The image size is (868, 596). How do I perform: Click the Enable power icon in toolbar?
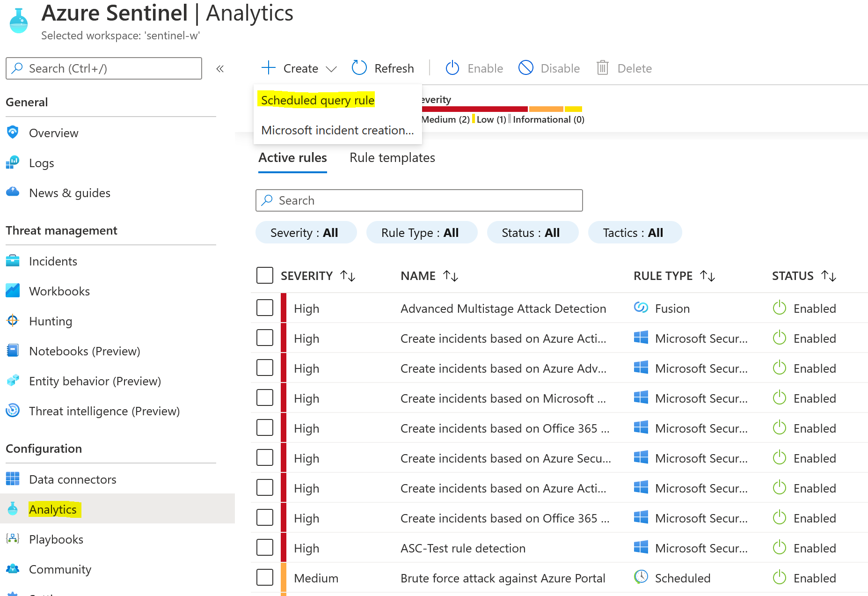452,68
